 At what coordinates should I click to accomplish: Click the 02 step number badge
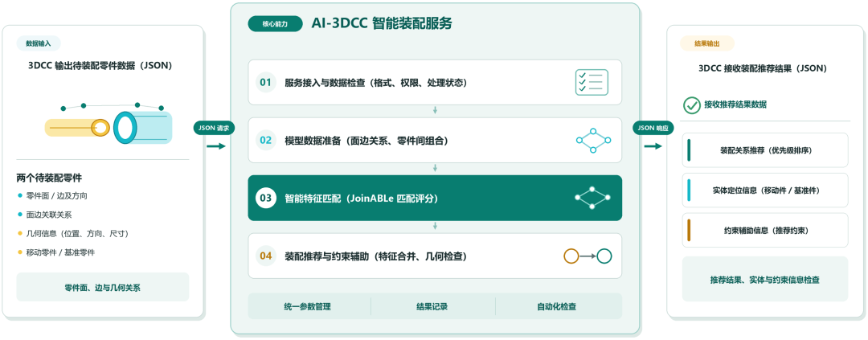coord(266,140)
